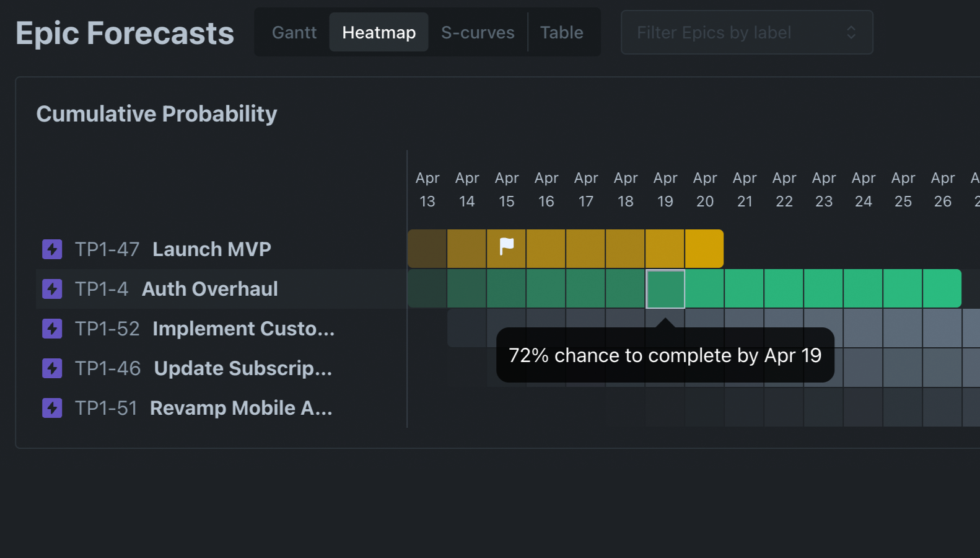Click the epic icon beside TP1-51
Screen dimensions: 980x558
(52, 408)
